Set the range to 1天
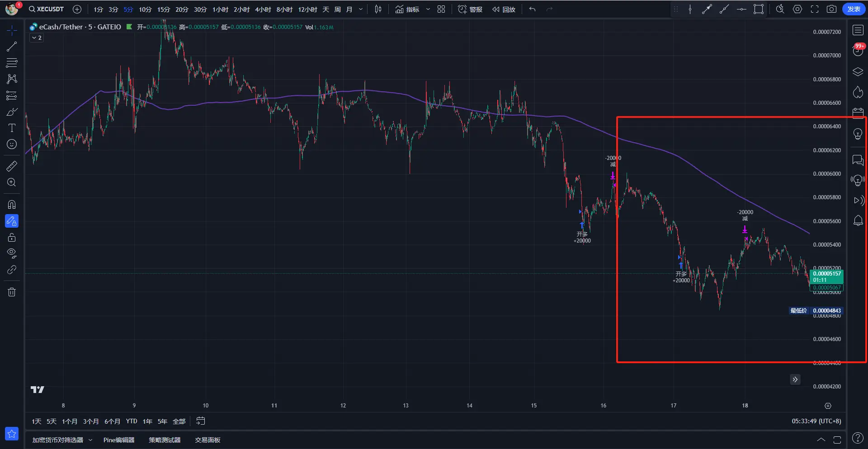The height and width of the screenshot is (449, 868). point(37,421)
